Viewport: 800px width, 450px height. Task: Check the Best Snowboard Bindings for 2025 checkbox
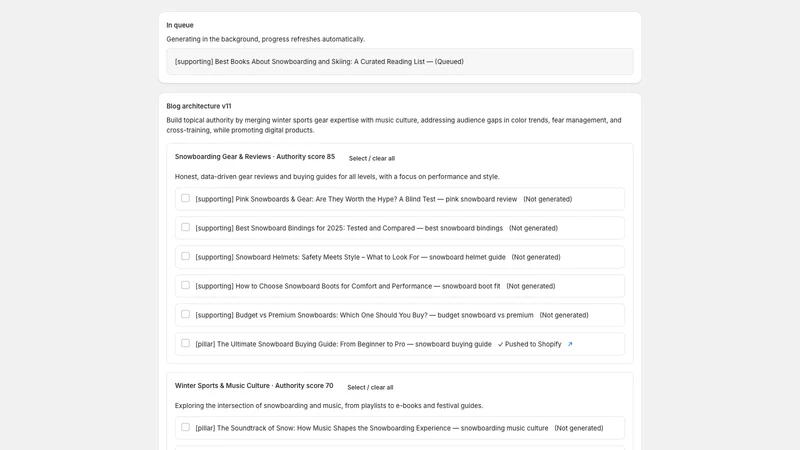pos(185,227)
